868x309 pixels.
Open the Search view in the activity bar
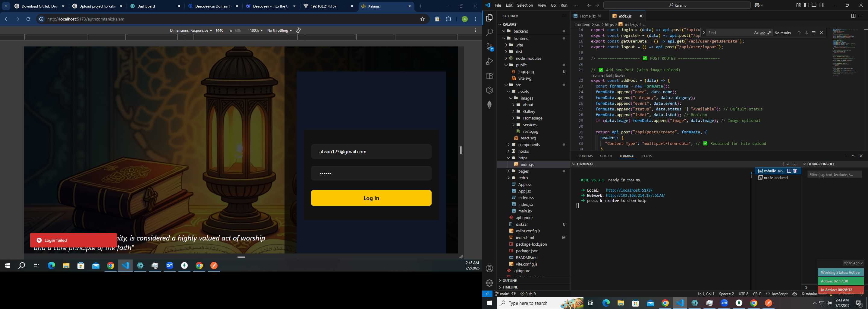489,32
